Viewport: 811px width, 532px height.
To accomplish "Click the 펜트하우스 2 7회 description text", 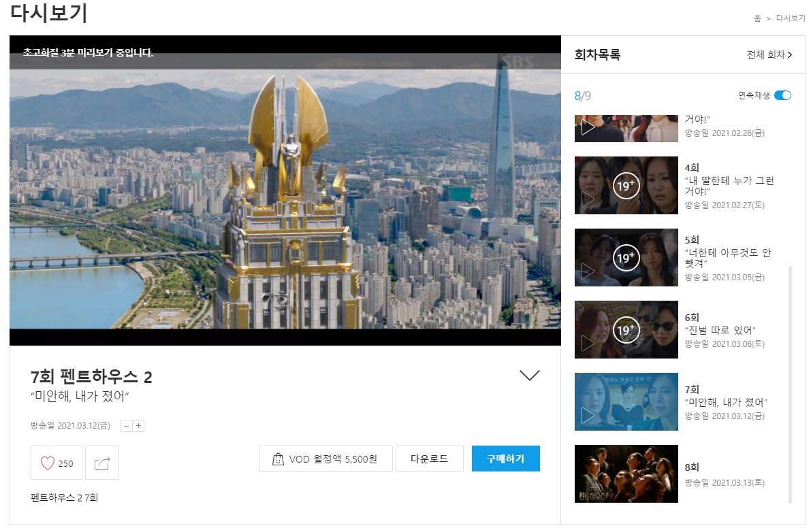I will click(x=64, y=497).
